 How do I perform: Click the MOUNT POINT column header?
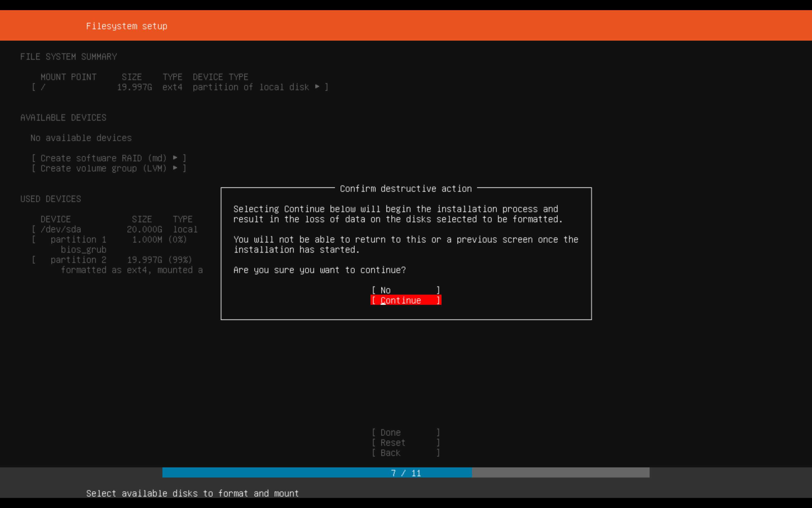[x=69, y=77]
